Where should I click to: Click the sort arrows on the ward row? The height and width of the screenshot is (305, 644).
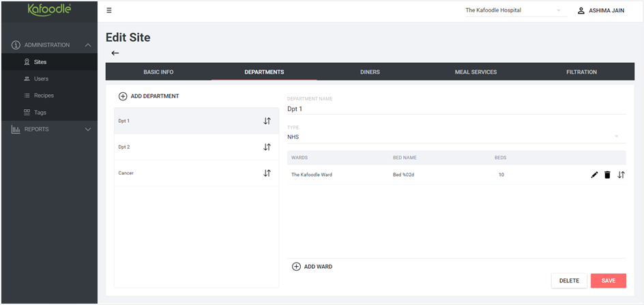621,175
